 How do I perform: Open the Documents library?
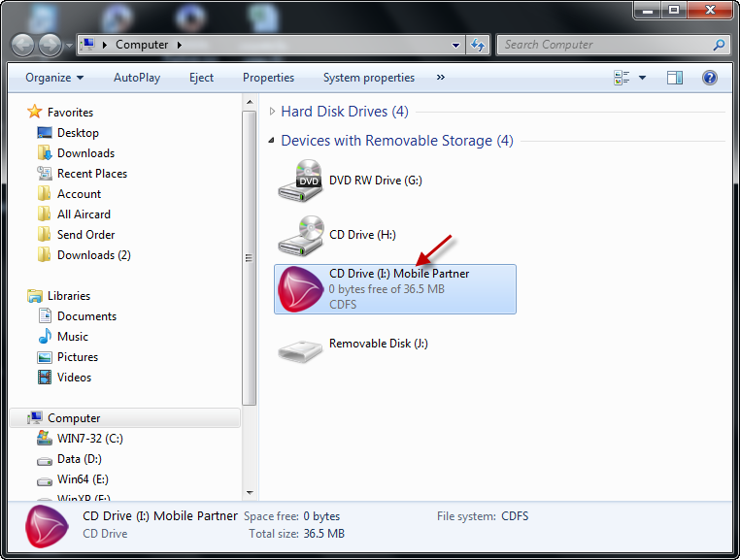86,316
